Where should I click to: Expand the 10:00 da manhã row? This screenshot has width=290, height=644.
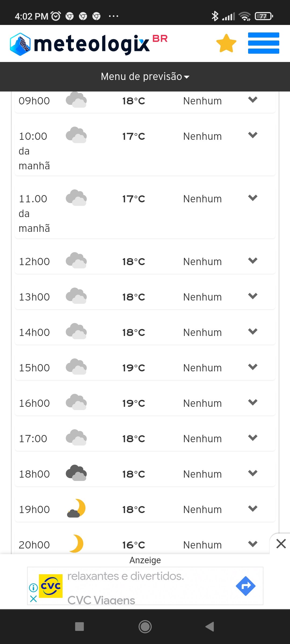pos(253,135)
